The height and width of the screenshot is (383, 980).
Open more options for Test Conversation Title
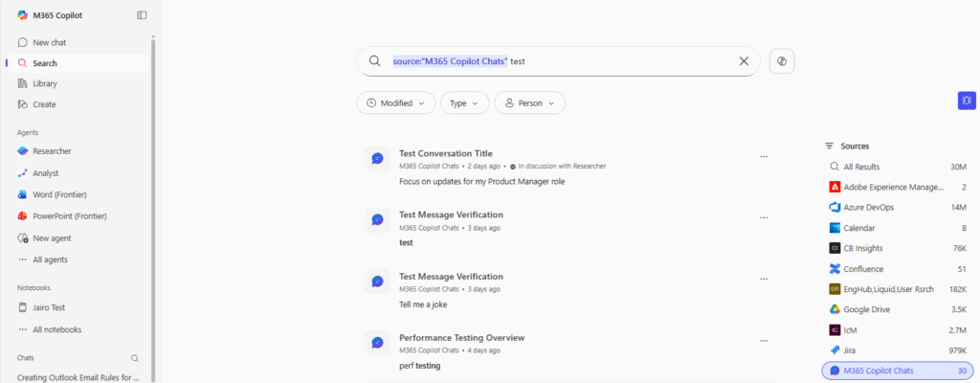pos(763,156)
